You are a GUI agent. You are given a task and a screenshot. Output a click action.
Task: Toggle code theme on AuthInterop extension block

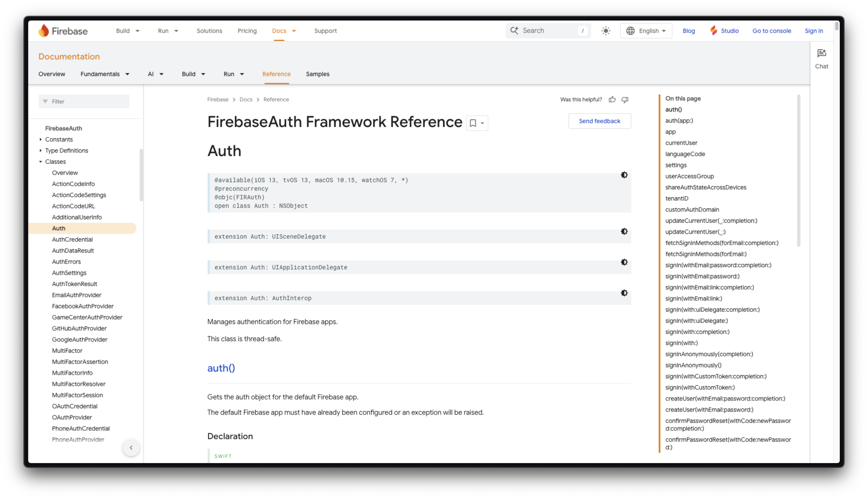pyautogui.click(x=624, y=293)
